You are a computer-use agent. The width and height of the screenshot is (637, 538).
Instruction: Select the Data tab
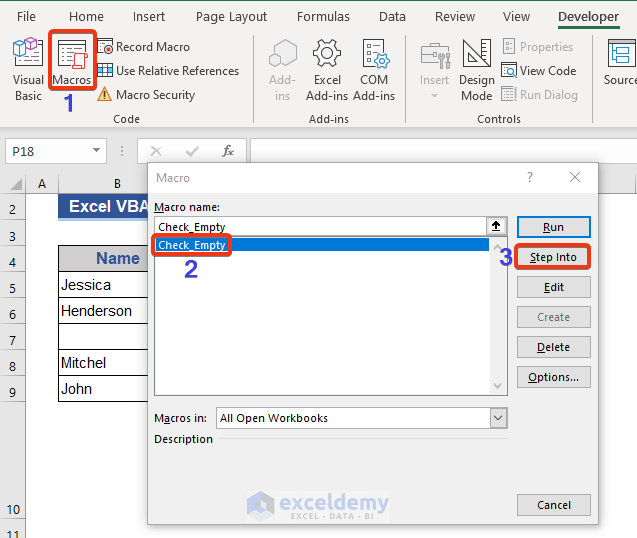click(x=392, y=17)
